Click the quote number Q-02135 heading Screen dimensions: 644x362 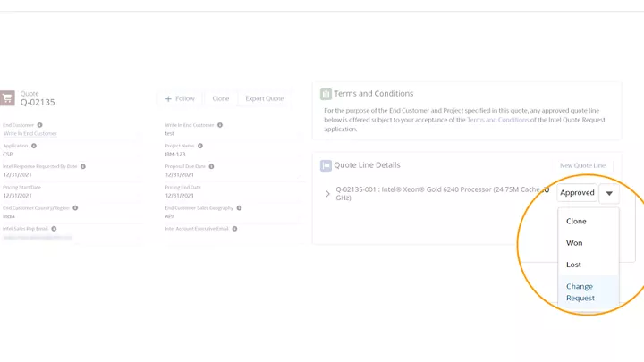point(38,102)
